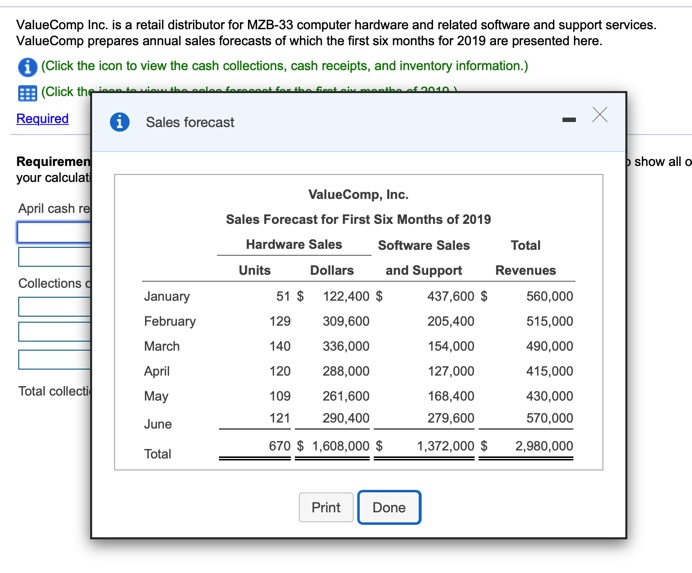This screenshot has height=573, width=692.
Task: Click April total revenue 415,000
Action: click(549, 371)
